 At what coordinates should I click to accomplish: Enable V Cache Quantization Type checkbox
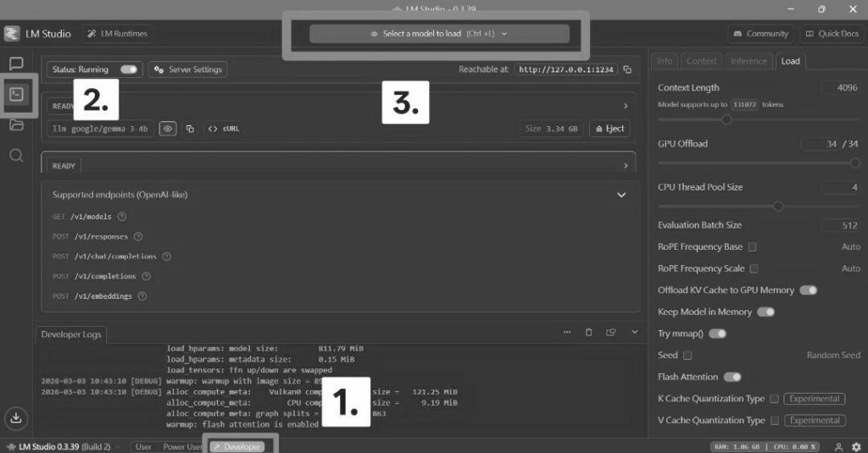tap(775, 421)
